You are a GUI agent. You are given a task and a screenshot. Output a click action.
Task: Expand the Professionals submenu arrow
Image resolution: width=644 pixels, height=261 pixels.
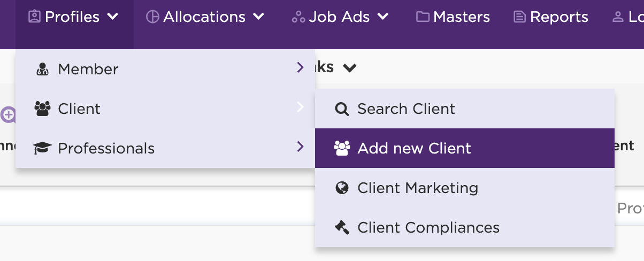300,147
